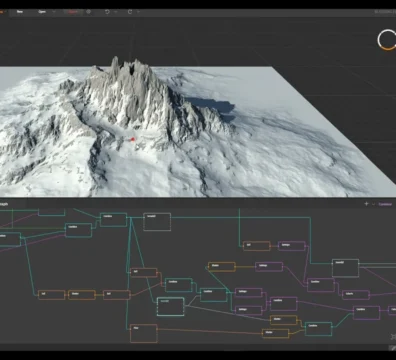Screen dimensions: 396x360
Task: Click the Open button in the top toolbar
Action: coord(42,12)
